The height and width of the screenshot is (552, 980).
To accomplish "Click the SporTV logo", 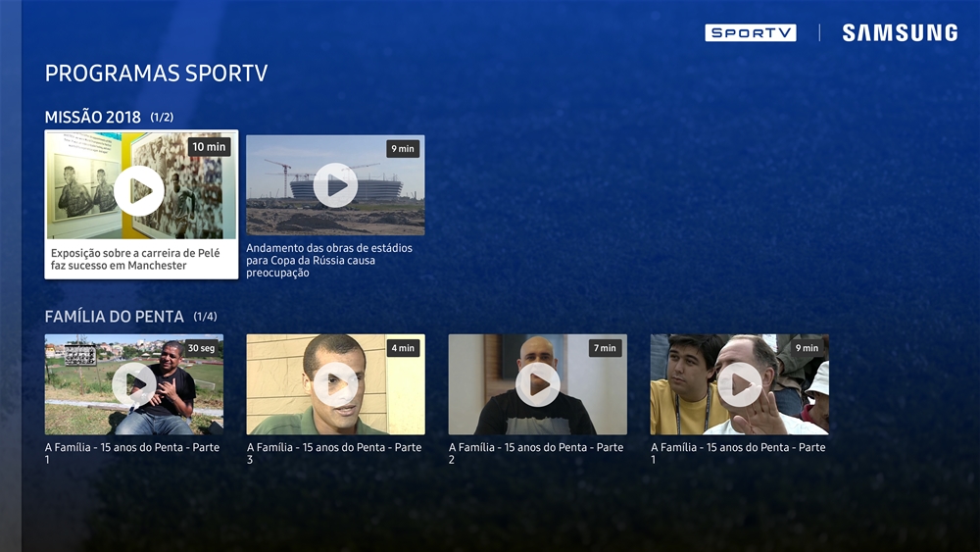I will pos(751,32).
